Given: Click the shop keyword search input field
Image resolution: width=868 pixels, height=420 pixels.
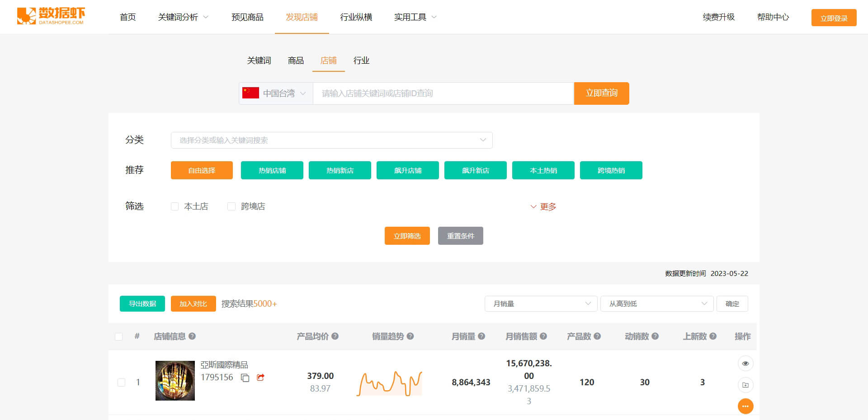Looking at the screenshot, I should [443, 93].
